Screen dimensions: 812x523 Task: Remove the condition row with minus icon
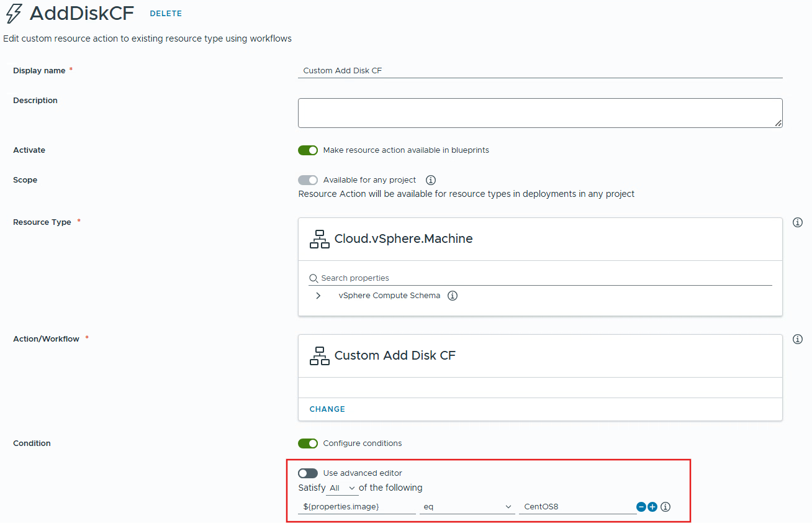[x=641, y=507]
